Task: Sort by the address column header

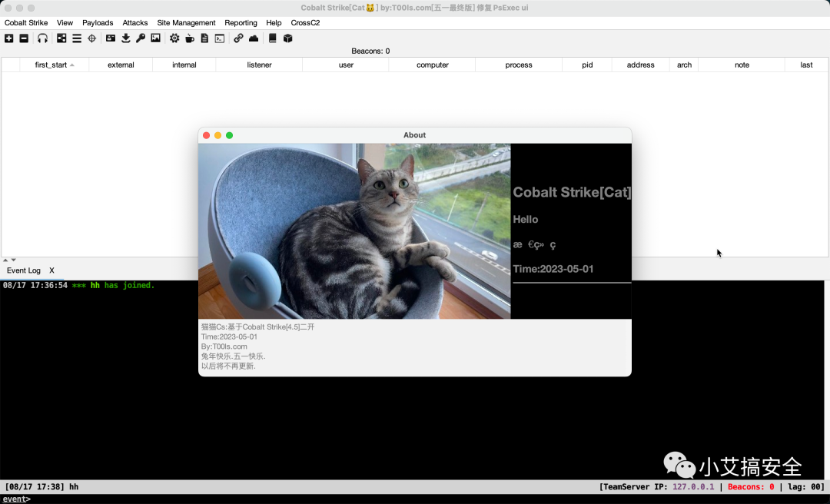Action: click(640, 65)
